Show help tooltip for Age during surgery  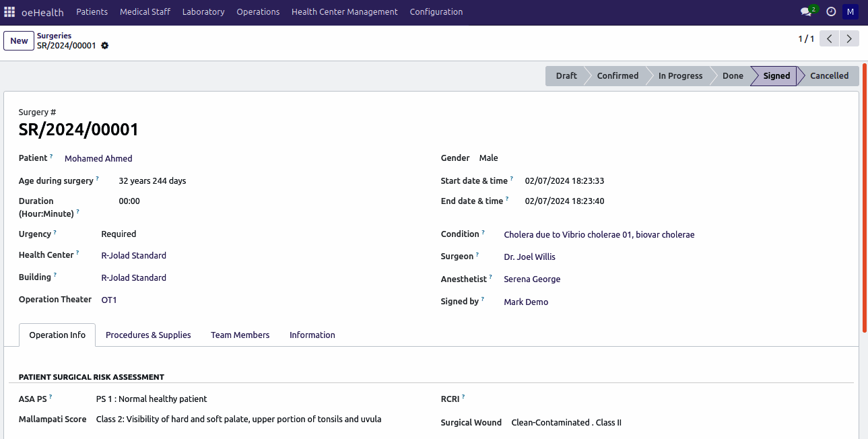[97, 179]
